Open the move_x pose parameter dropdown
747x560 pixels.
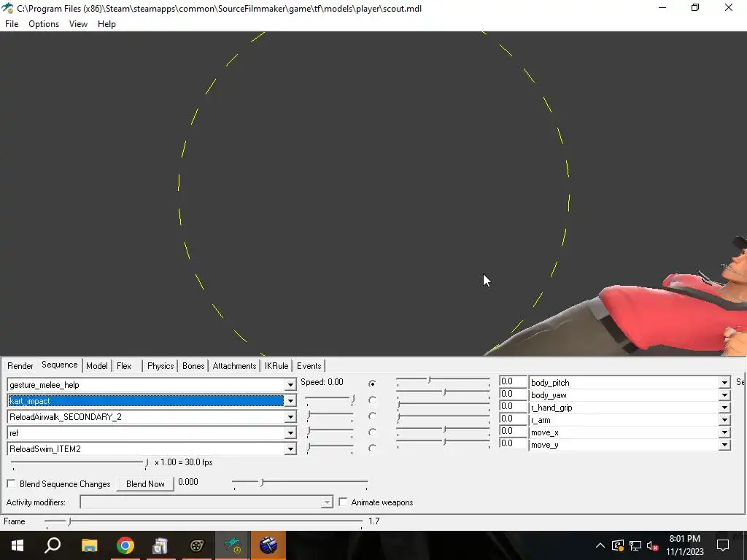724,432
